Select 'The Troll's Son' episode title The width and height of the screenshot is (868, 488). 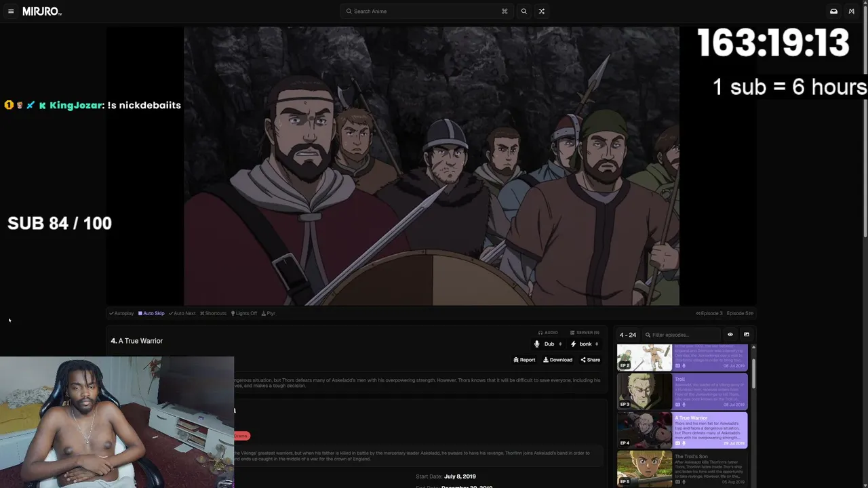coord(691,457)
